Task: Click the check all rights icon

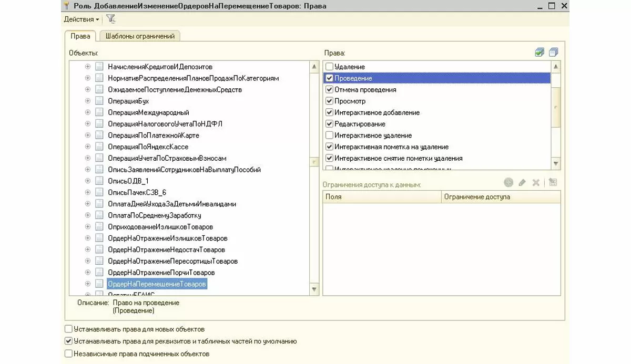Action: tap(540, 52)
